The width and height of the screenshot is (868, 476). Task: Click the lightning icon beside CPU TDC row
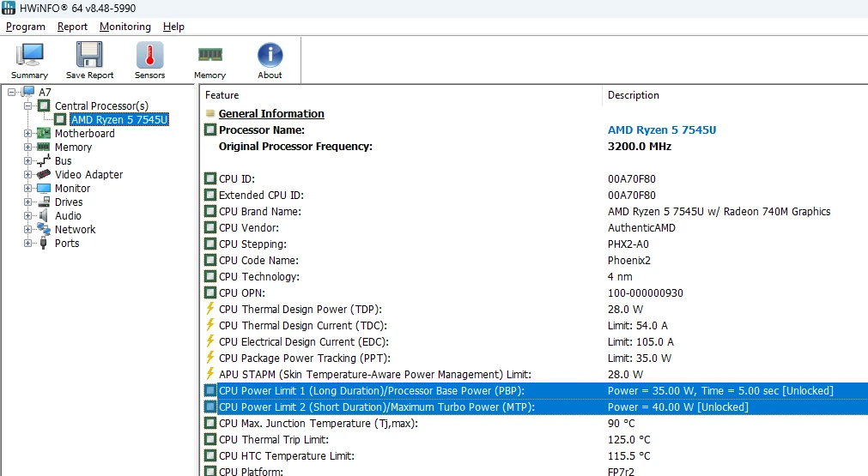(209, 324)
